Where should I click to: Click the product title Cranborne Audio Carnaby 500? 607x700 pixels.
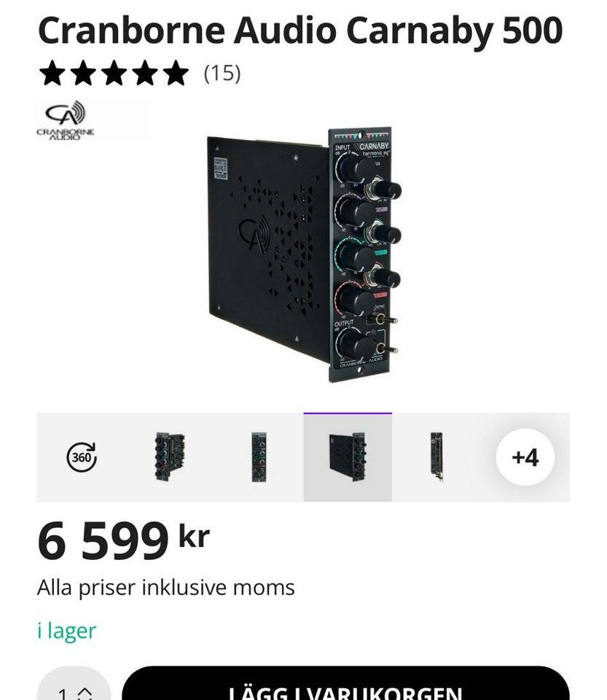(300, 31)
